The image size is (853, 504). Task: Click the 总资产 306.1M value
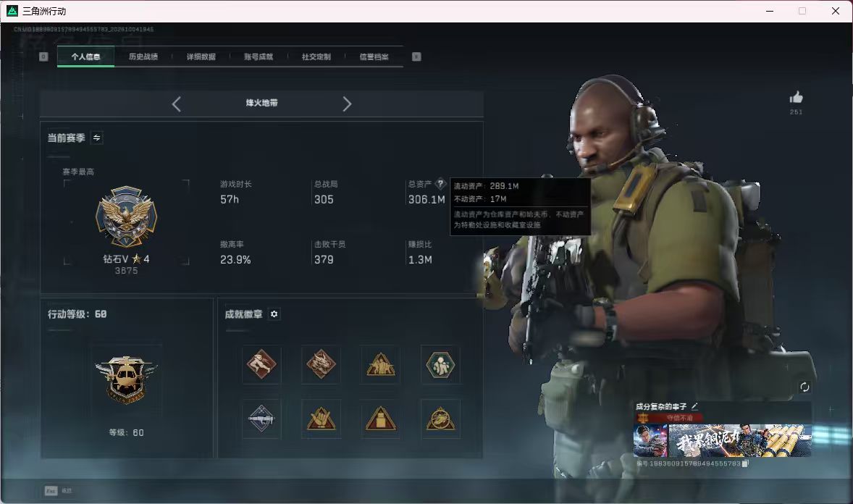(426, 200)
